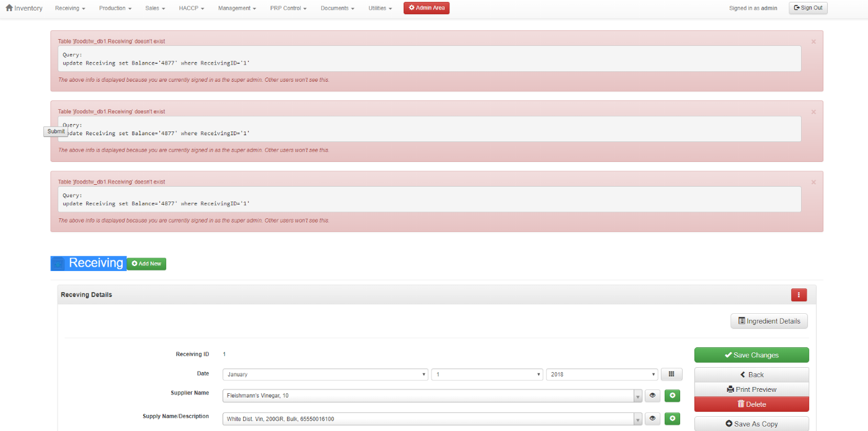Open the Management menu
Screen dimensions: 868x431
pyautogui.click(x=237, y=8)
